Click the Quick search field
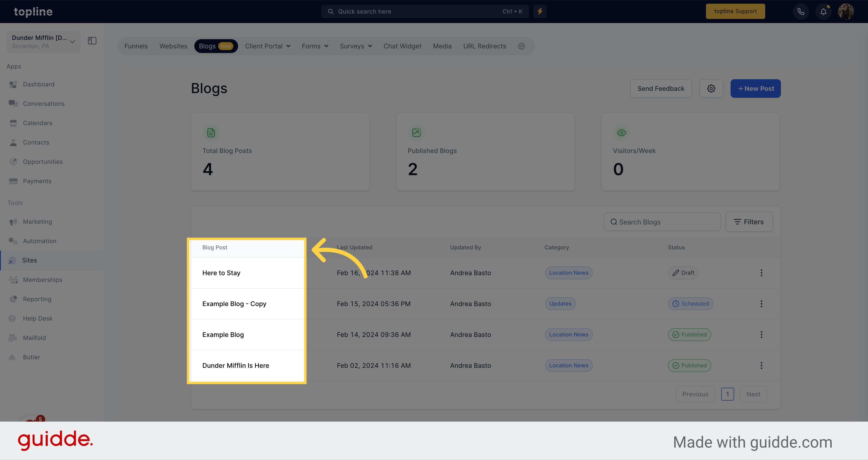The width and height of the screenshot is (868, 460). pyautogui.click(x=425, y=12)
